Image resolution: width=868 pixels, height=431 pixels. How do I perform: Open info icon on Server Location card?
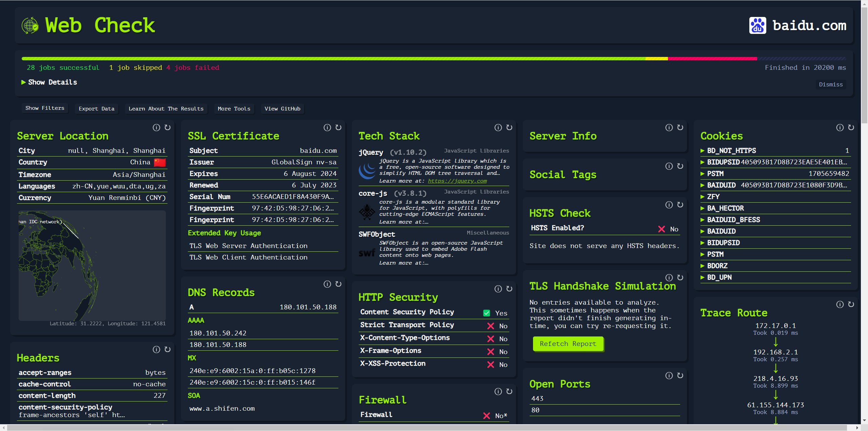156,127
